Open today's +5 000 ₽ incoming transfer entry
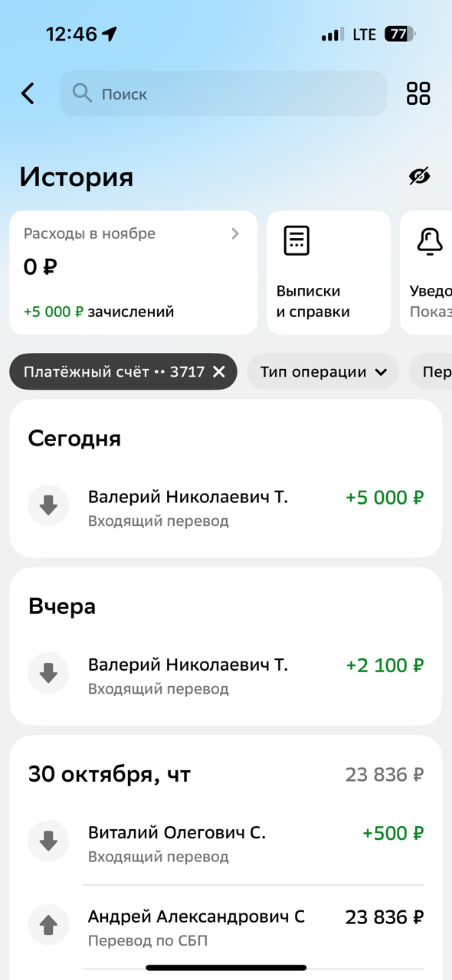Viewport: 452px width, 980px height. pos(226,505)
